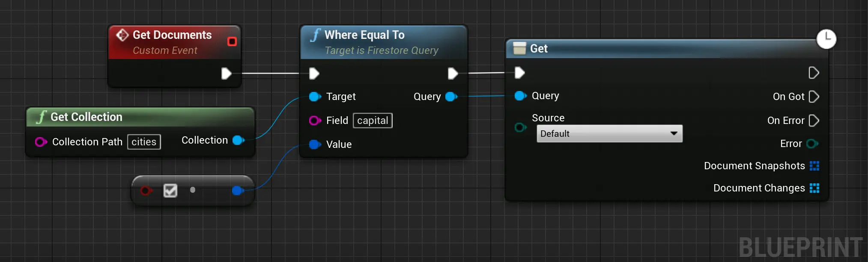Toggle the boolean checkbox in the conversion node
The image size is (868, 262).
pyautogui.click(x=170, y=191)
